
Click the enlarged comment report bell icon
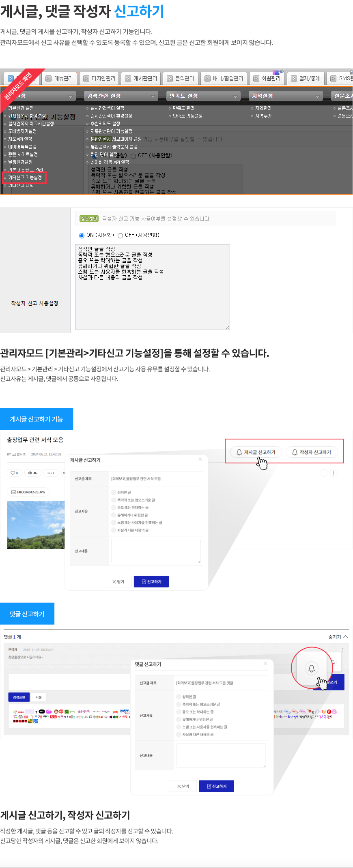point(312,669)
